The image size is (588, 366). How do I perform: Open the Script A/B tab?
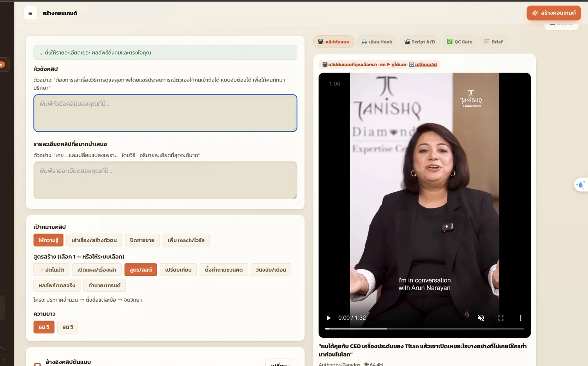pyautogui.click(x=420, y=42)
